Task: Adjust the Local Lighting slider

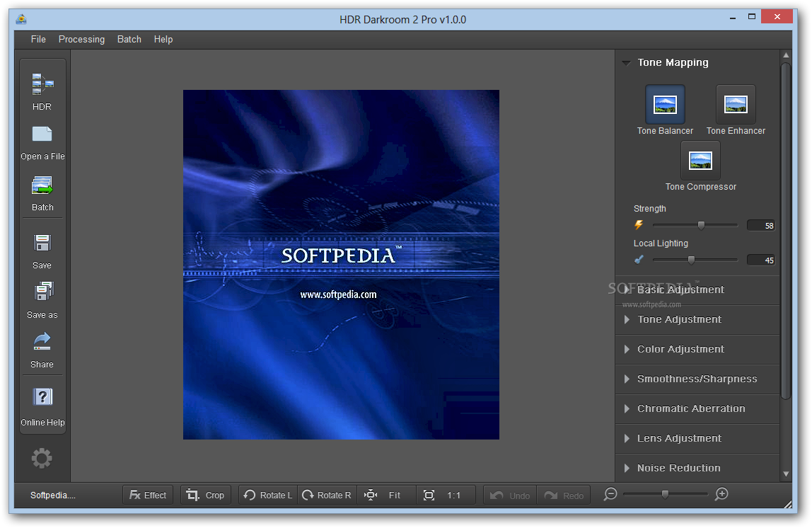Action: (691, 260)
